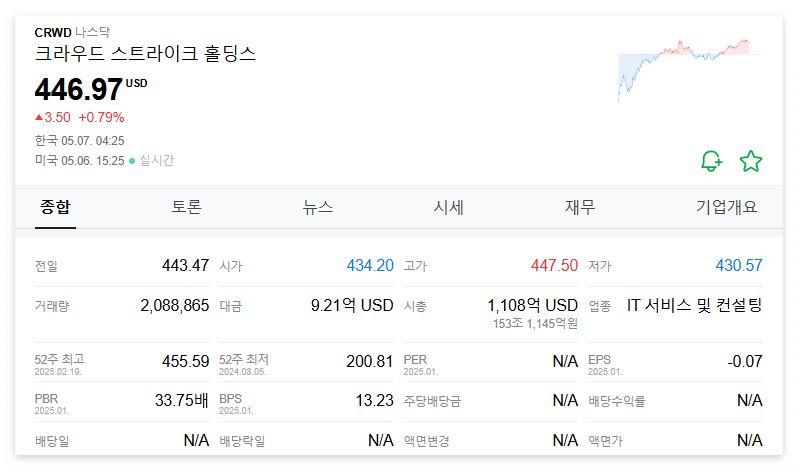
Task: Add a price alert with the bell icon
Action: tap(711, 161)
